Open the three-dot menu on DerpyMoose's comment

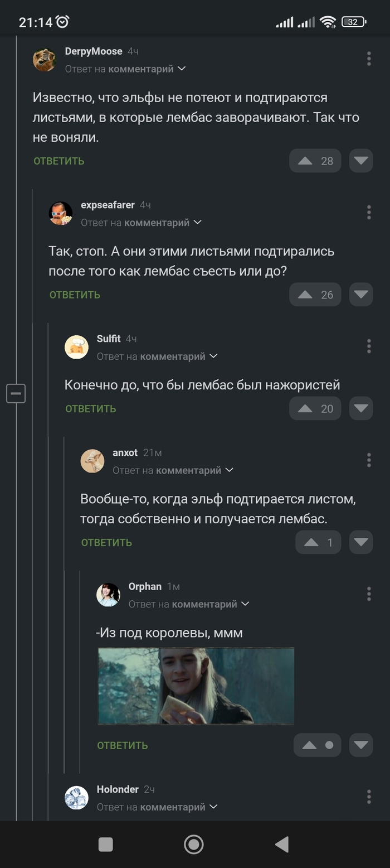coord(368,58)
